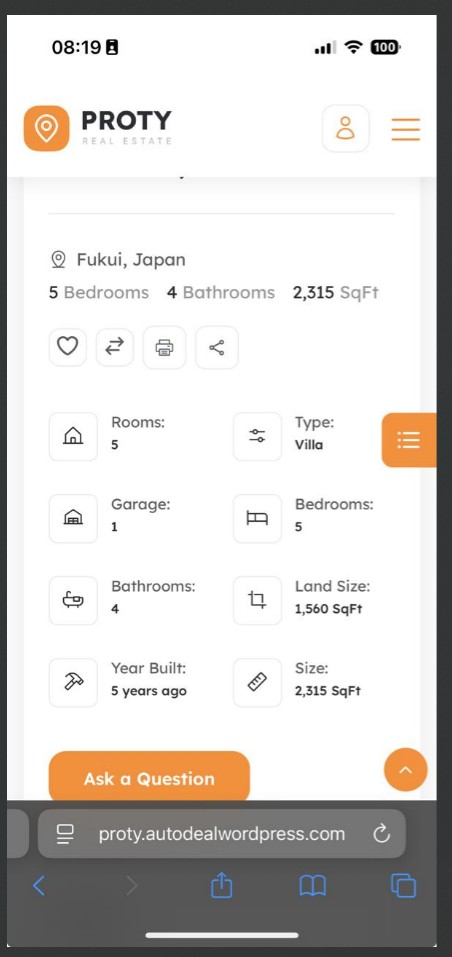
Task: Click the Rooms house icon
Action: click(x=73, y=436)
